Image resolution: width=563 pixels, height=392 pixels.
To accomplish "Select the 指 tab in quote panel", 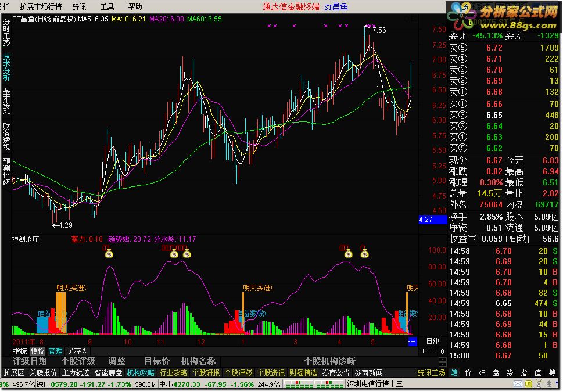I will (524, 373).
